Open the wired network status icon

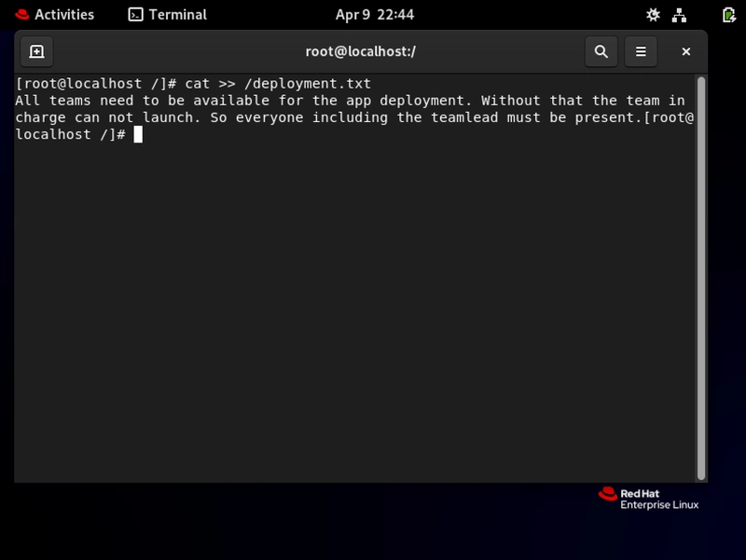(679, 15)
